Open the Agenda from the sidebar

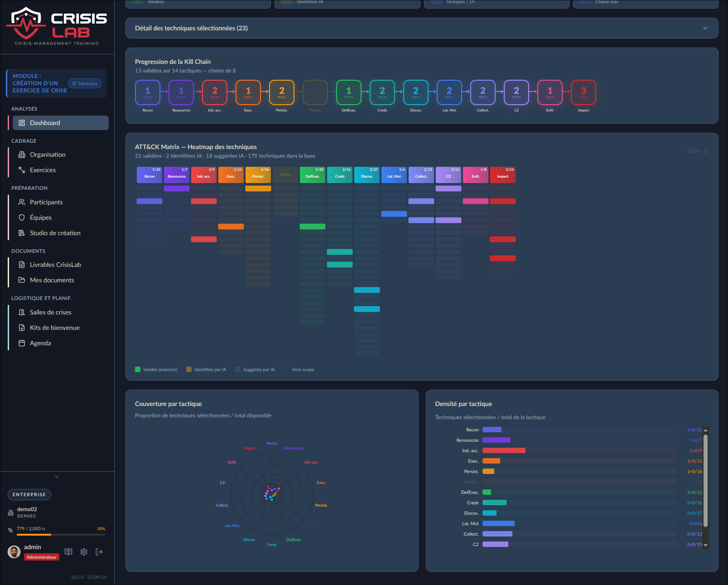point(41,343)
